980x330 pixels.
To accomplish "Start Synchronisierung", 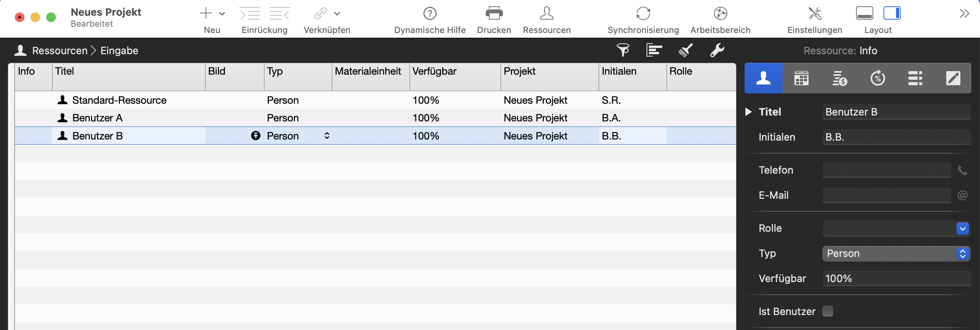I will pyautogui.click(x=643, y=14).
